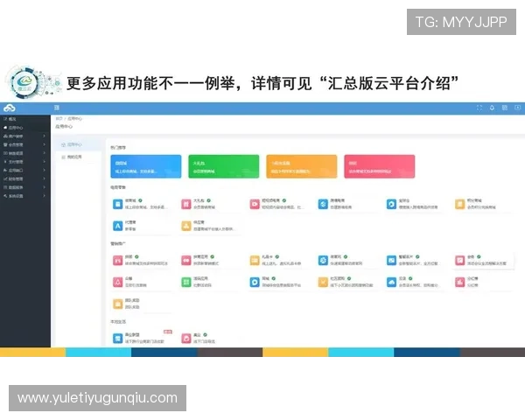Expand the 数据报表 sidebar chevron
Image resolution: width=525 pixels, height=420 pixels.
pos(44,187)
